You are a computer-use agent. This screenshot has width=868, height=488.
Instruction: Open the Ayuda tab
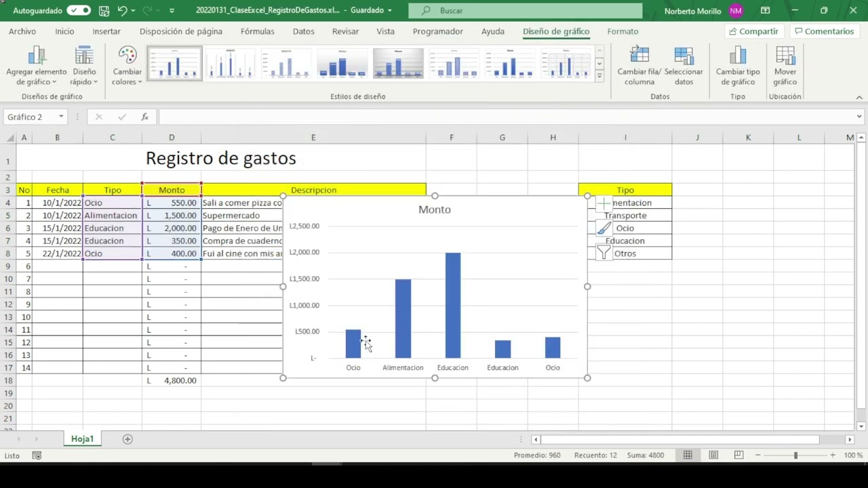click(x=493, y=31)
